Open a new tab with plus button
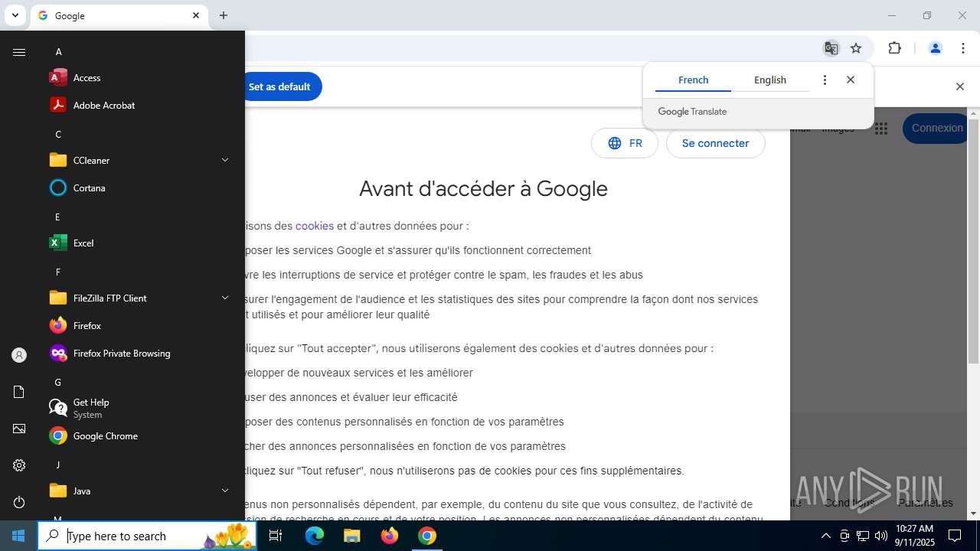The height and width of the screenshot is (551, 980). click(224, 15)
